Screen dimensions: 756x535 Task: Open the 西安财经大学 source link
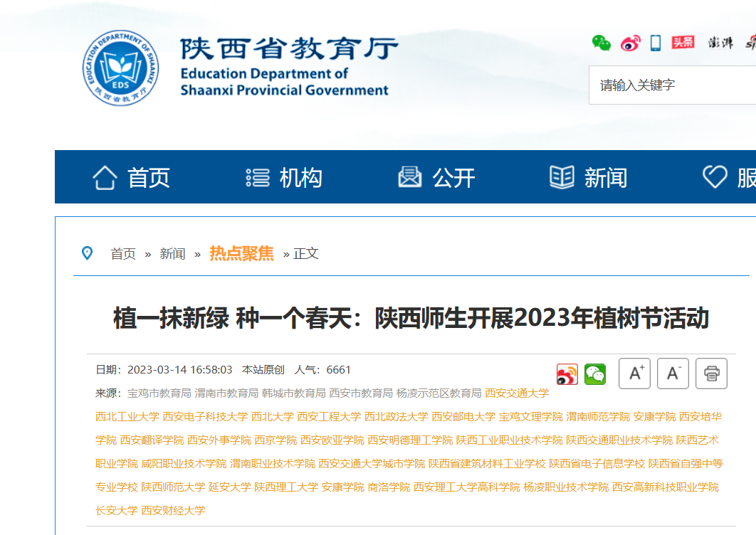(x=173, y=510)
